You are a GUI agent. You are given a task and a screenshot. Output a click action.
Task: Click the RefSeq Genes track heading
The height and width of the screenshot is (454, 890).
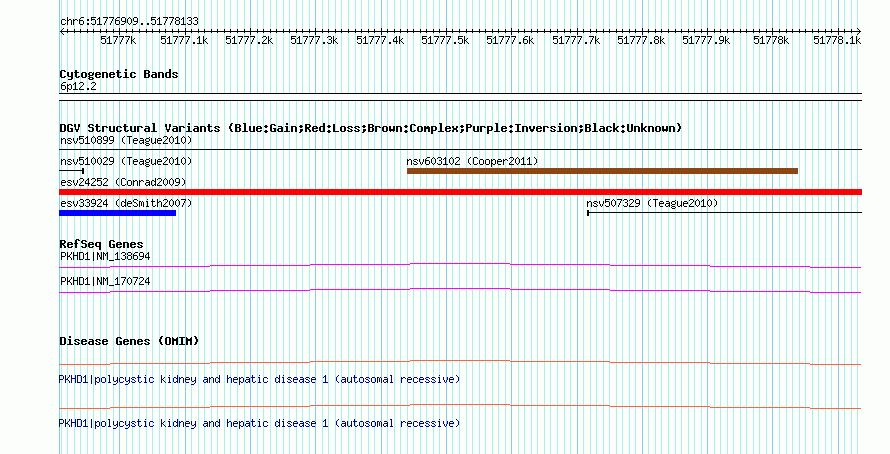tap(101, 245)
